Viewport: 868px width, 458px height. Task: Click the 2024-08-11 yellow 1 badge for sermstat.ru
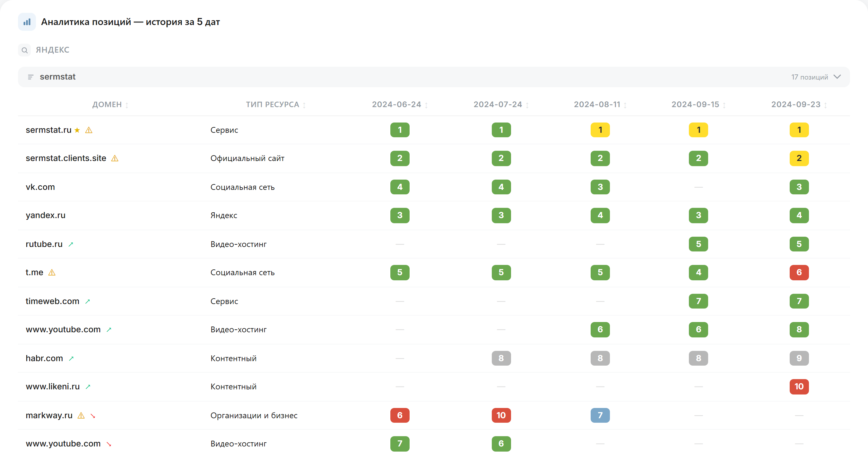coord(600,130)
